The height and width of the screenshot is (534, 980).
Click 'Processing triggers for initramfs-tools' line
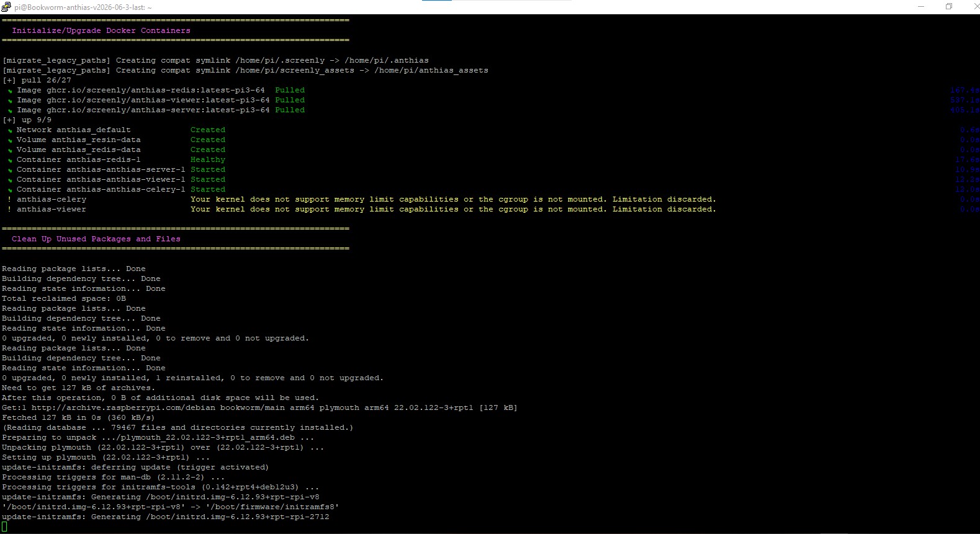(161, 487)
